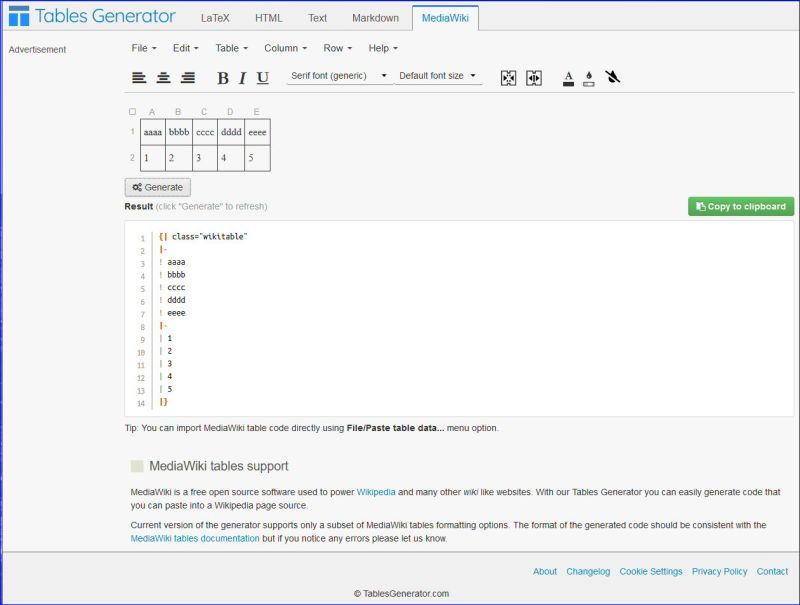
Task: Click the merge cells icon
Action: coord(508,78)
